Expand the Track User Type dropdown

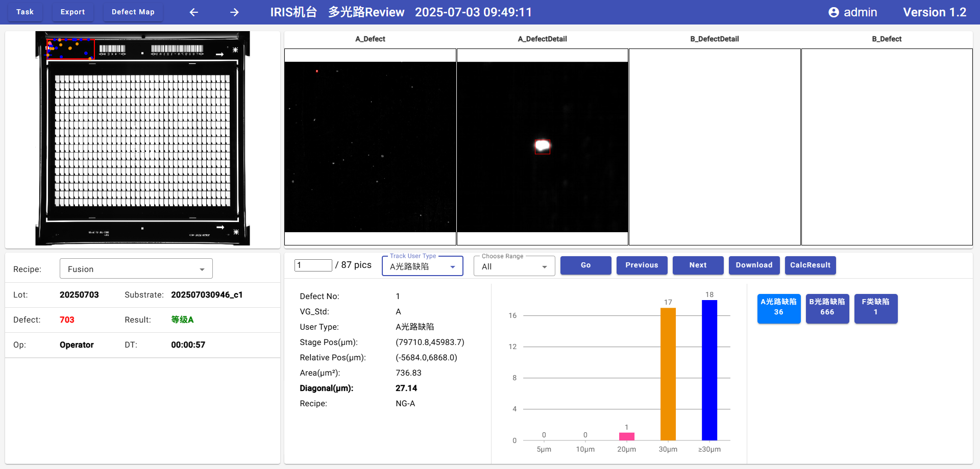tap(422, 266)
